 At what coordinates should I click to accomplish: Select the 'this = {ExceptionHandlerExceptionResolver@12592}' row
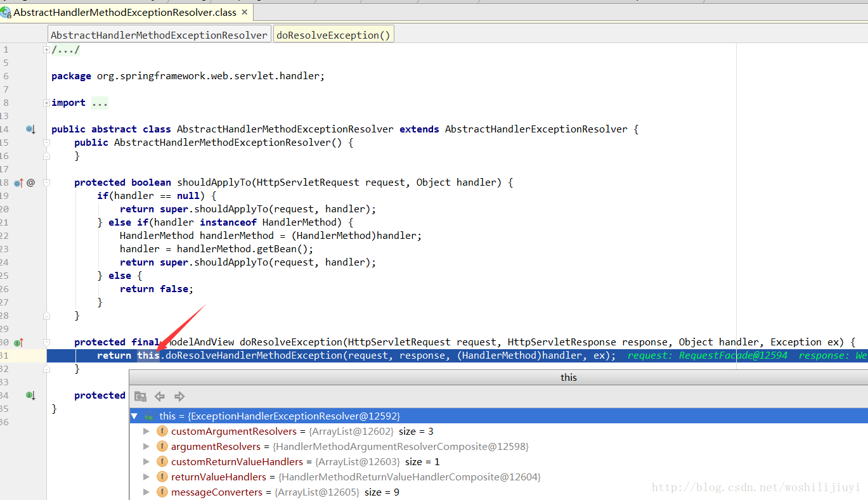[498, 416]
